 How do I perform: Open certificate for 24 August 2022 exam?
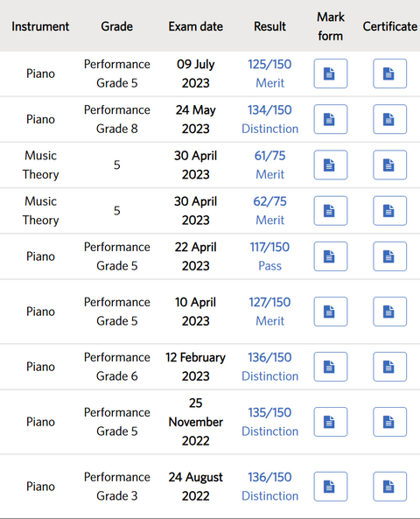(389, 487)
